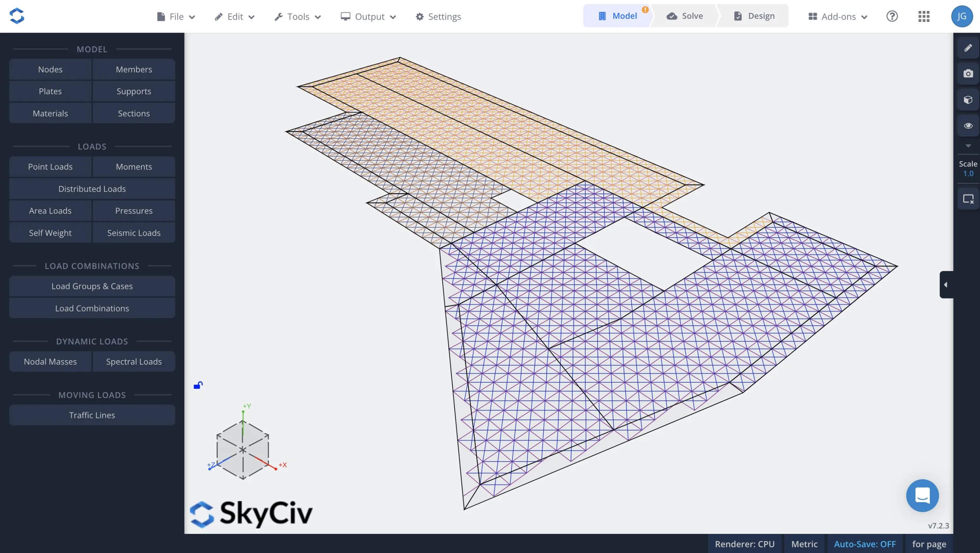980x553 pixels.
Task: Click the blue unlock padlock icon
Action: point(198,385)
